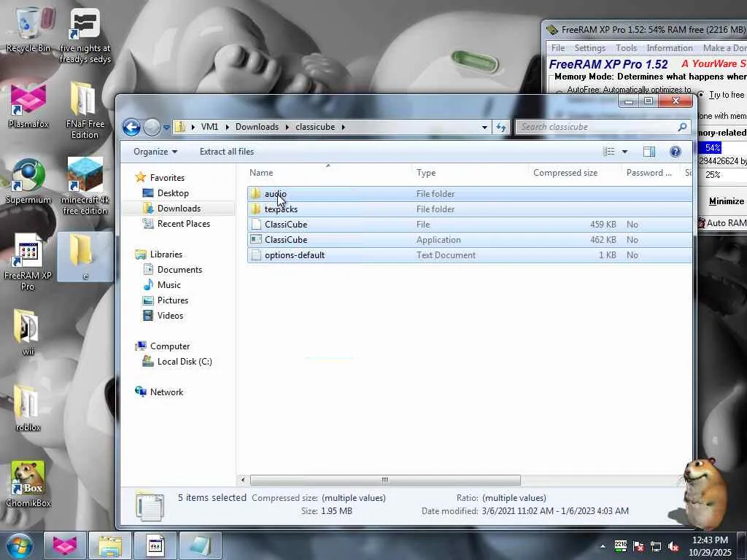Viewport: 747px width, 560px height.
Task: Launch the Plasmafox desktop shortcut
Action: 28,106
